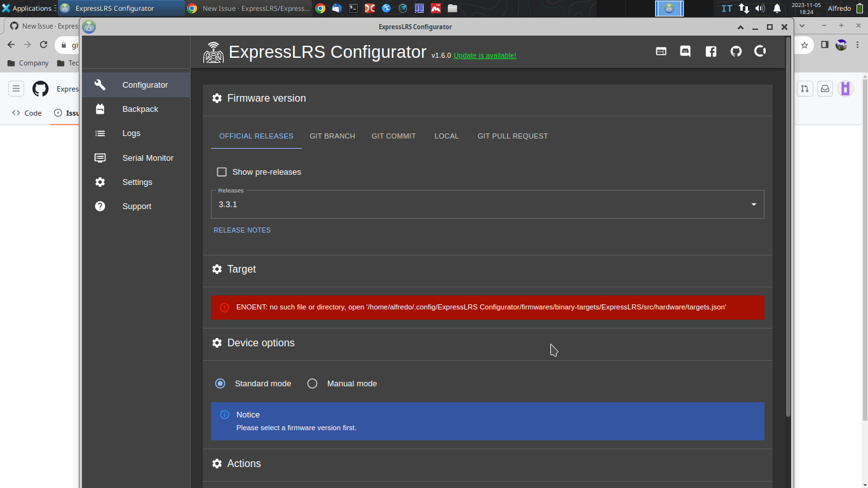Switch to the LOCAL tab
This screenshot has height=488, width=868.
coord(446,135)
